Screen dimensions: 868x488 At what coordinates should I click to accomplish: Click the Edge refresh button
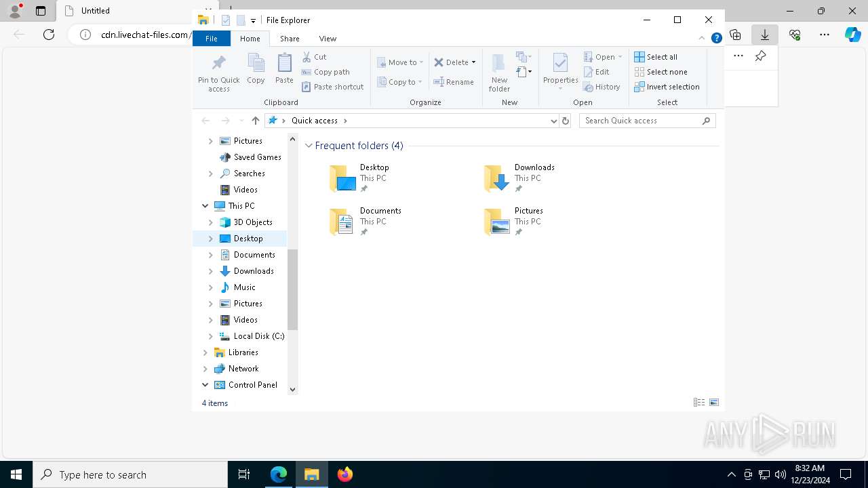click(x=49, y=35)
